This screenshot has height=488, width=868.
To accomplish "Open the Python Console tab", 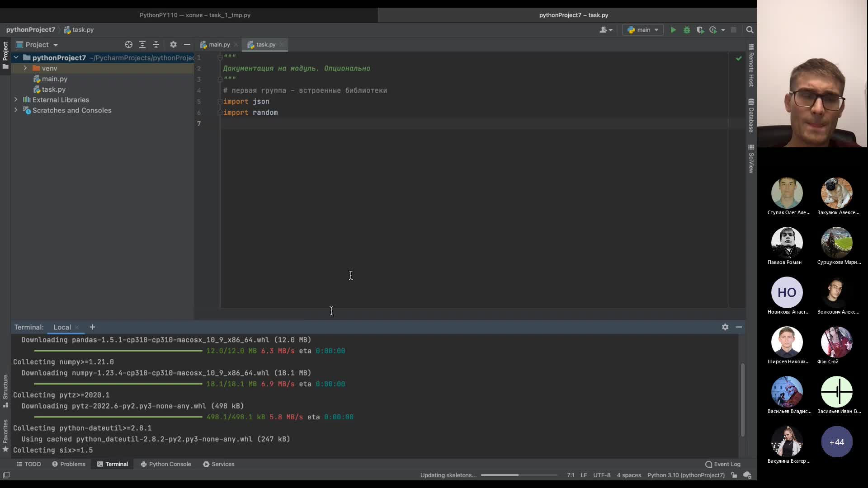I will [x=165, y=464].
